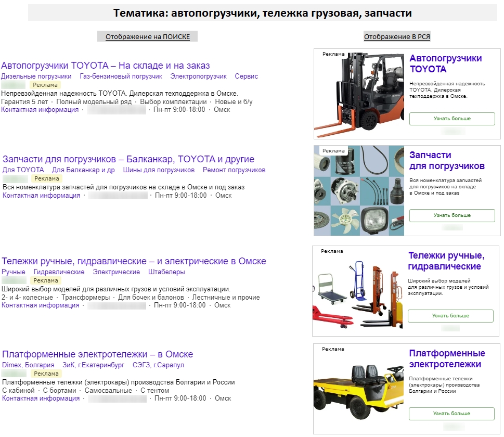Select the СЭГЗ, г.Сарапул sitelink
This screenshot has width=504, height=437.
158,365
